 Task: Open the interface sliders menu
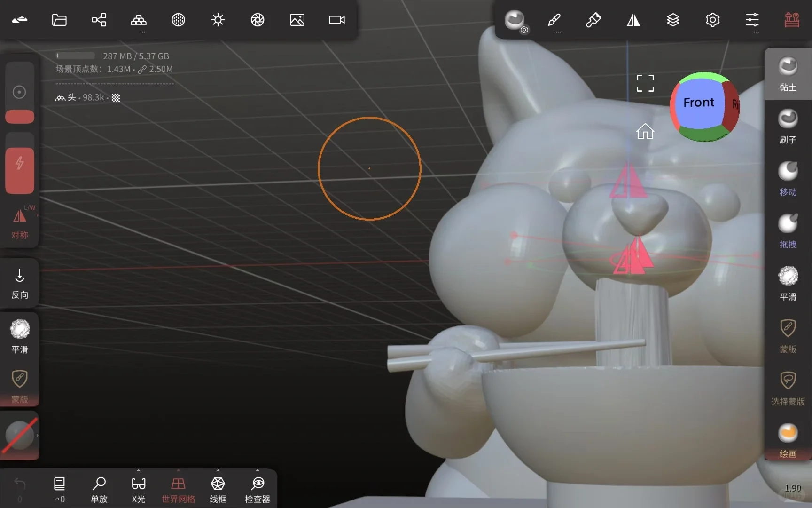tap(752, 20)
